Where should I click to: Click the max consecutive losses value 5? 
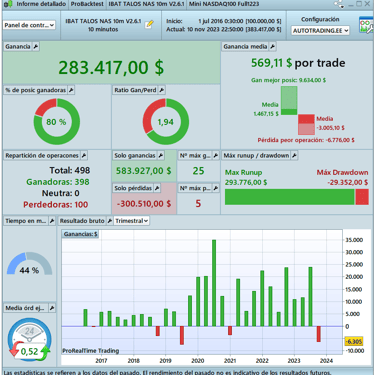point(198,203)
